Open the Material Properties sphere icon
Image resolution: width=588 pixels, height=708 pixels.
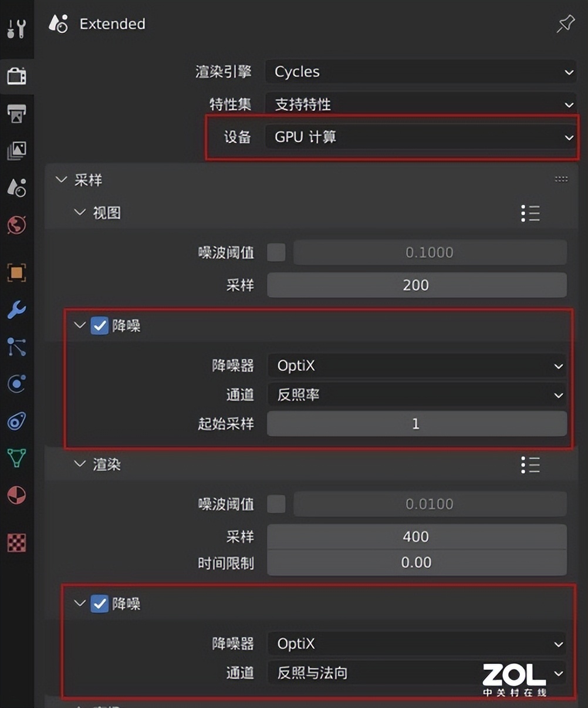click(17, 495)
